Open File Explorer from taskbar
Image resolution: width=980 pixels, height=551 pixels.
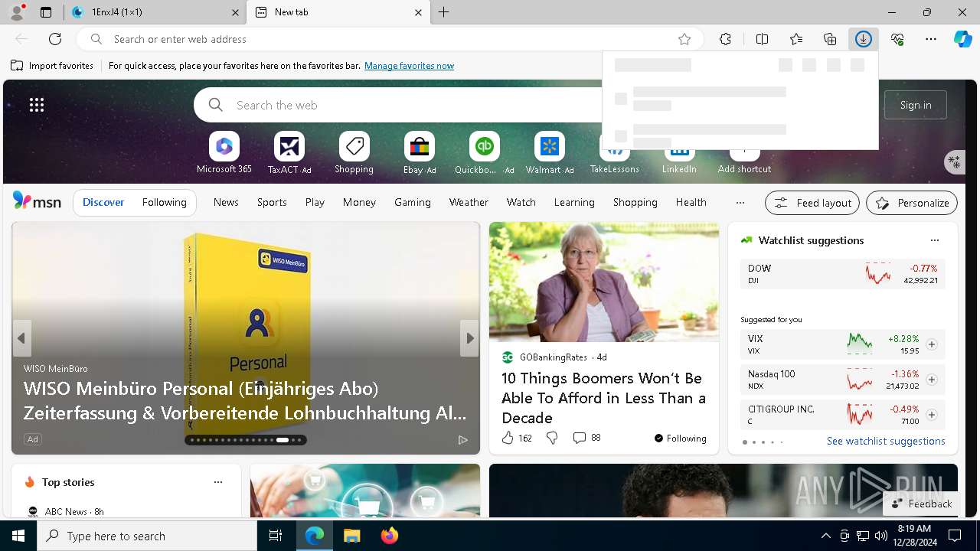click(x=351, y=536)
